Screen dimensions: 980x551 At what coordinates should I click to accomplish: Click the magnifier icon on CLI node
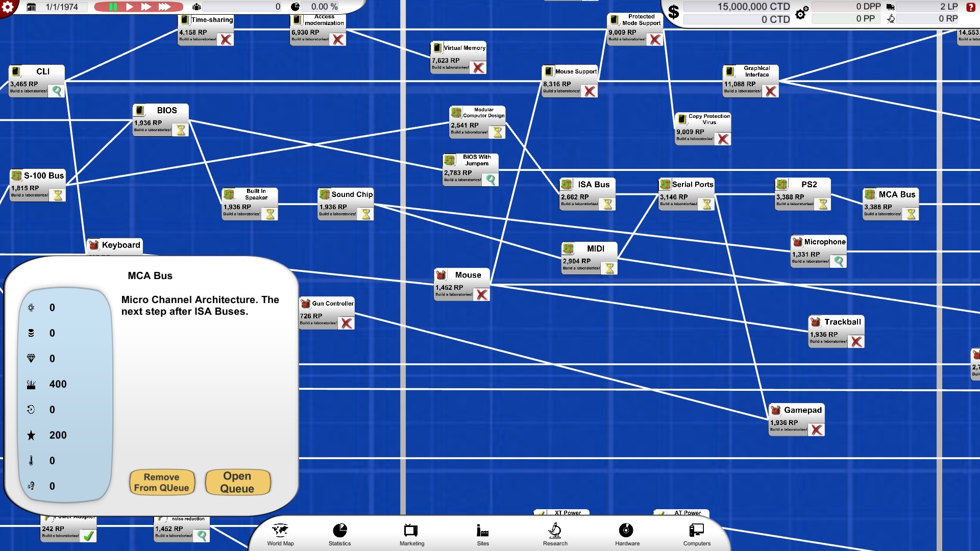[57, 91]
